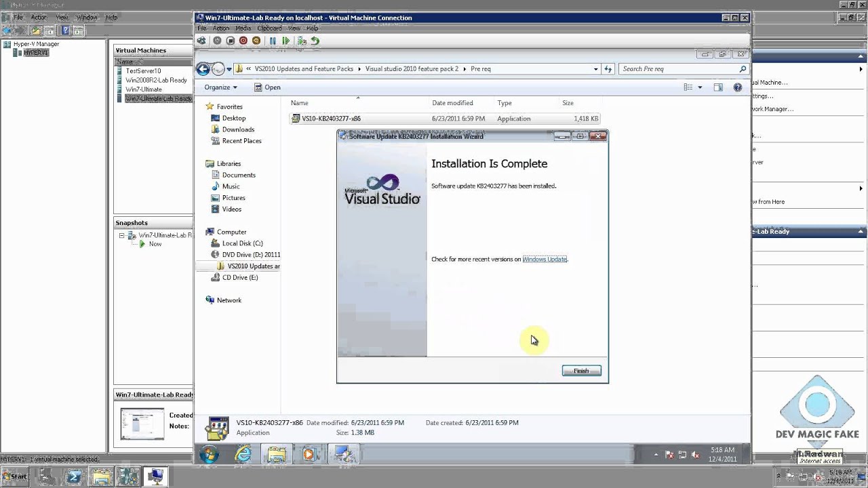
Task: Sort files by Date modified column header
Action: click(452, 103)
